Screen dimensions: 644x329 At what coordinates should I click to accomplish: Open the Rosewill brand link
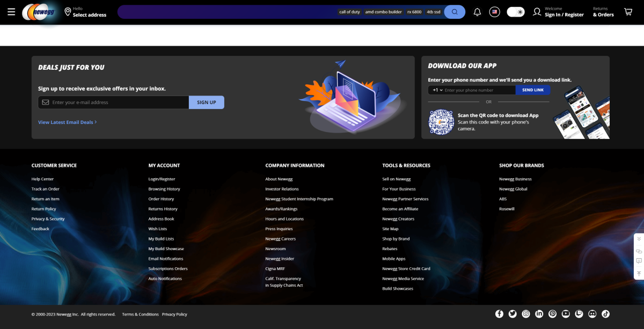point(507,209)
